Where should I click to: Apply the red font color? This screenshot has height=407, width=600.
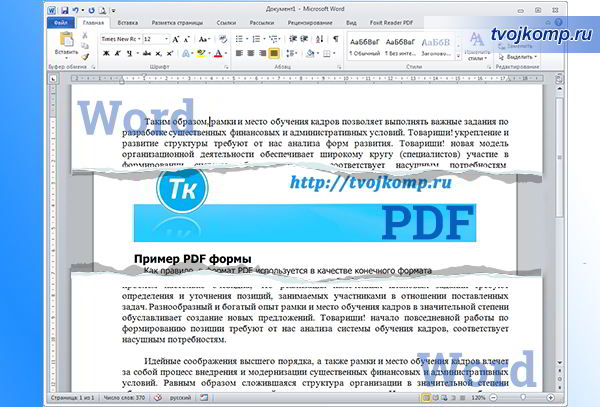[x=218, y=53]
